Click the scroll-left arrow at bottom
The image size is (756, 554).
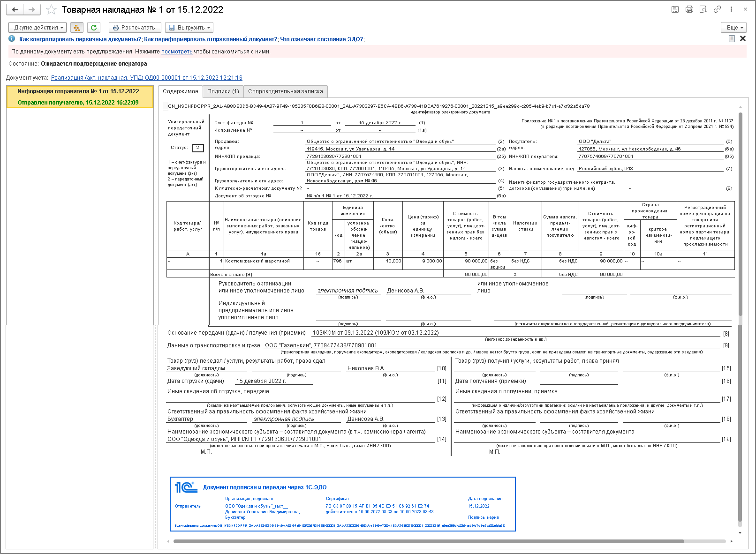pos(169,541)
